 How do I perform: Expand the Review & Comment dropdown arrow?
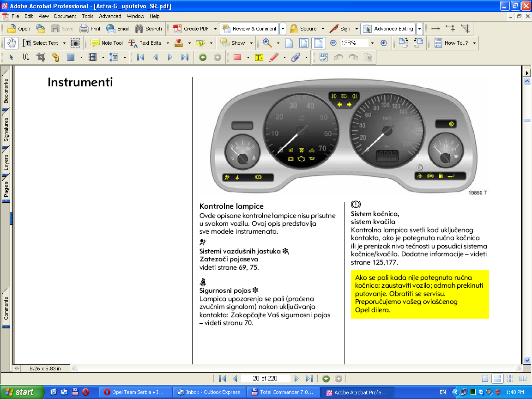283,29
